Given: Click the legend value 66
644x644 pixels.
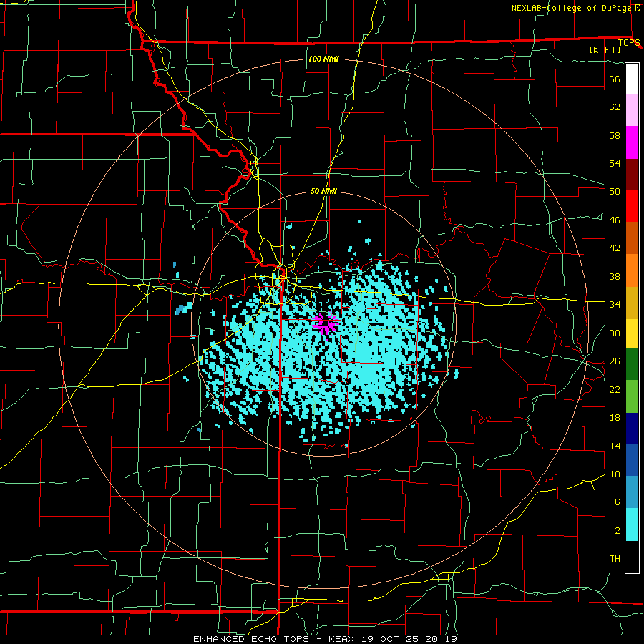Looking at the screenshot, I should pyautogui.click(x=615, y=79).
